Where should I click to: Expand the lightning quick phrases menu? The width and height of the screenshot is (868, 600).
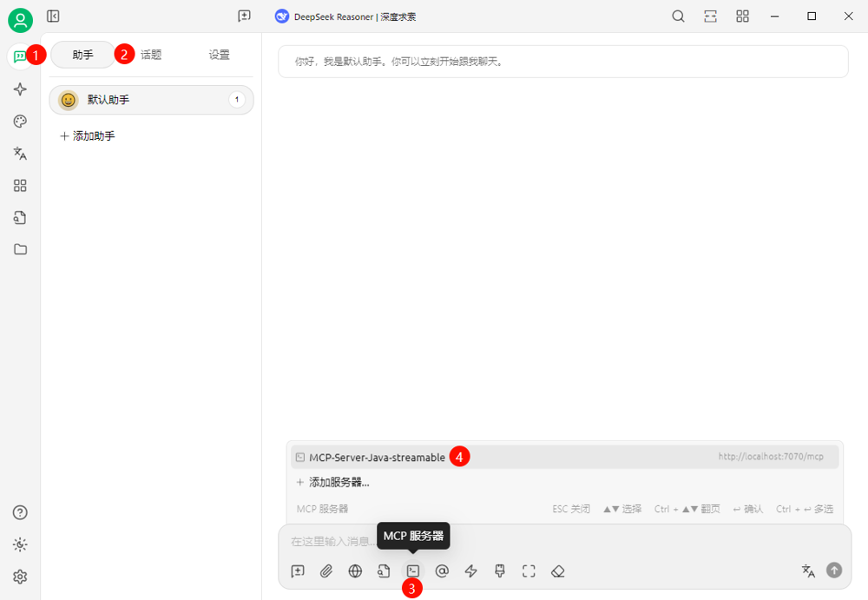[471, 570]
